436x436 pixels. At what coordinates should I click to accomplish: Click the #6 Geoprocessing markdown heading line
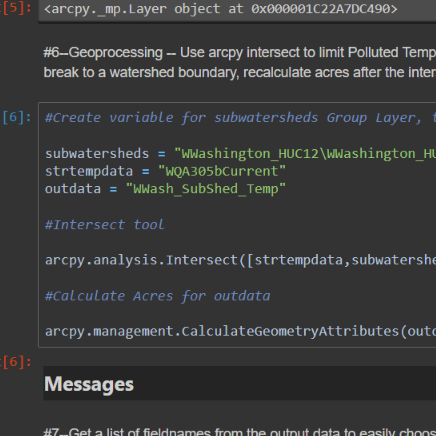coord(239,52)
